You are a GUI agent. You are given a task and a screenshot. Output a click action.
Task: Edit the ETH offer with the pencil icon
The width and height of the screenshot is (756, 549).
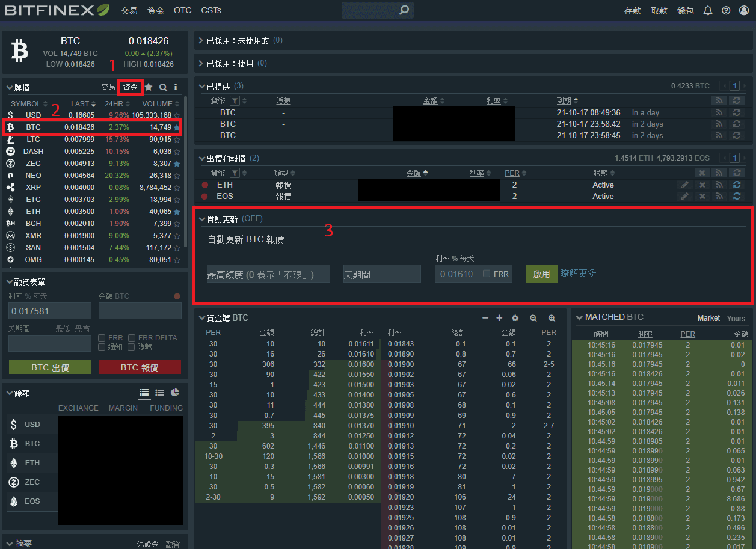pos(685,185)
